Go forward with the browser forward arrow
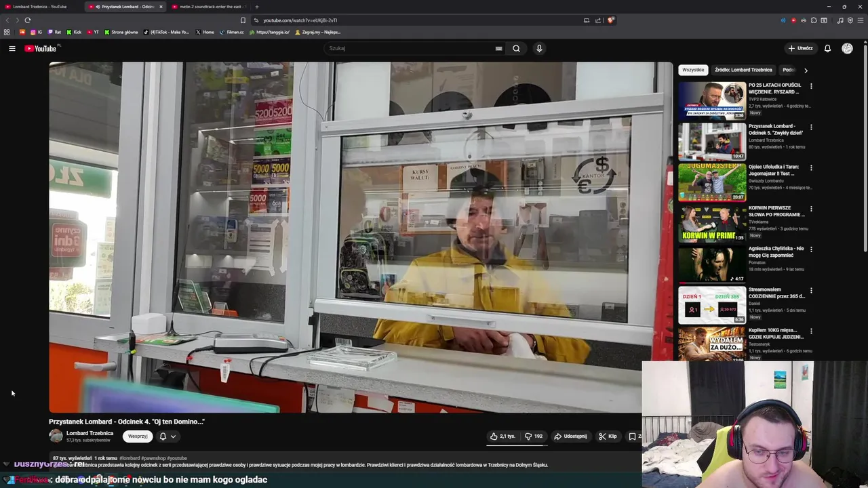Screen dimensions: 868x488 click(18, 20)
